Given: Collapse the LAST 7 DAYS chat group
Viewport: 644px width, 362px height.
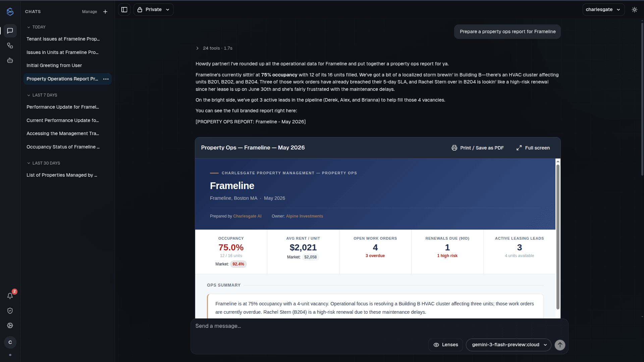Looking at the screenshot, I should 42,95.
